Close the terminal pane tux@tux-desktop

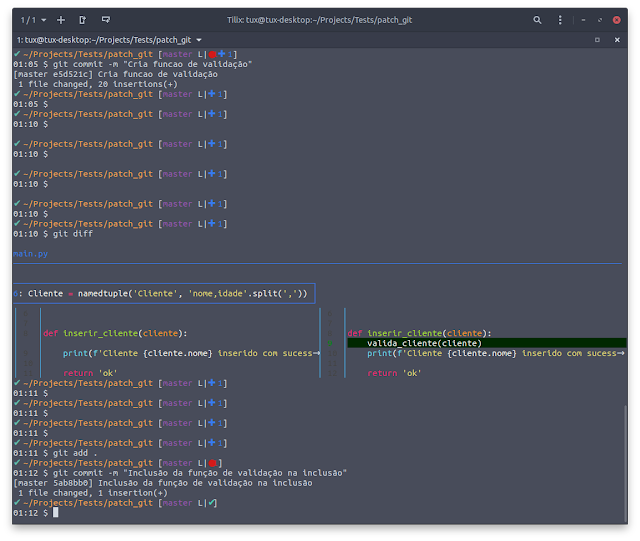click(x=617, y=40)
